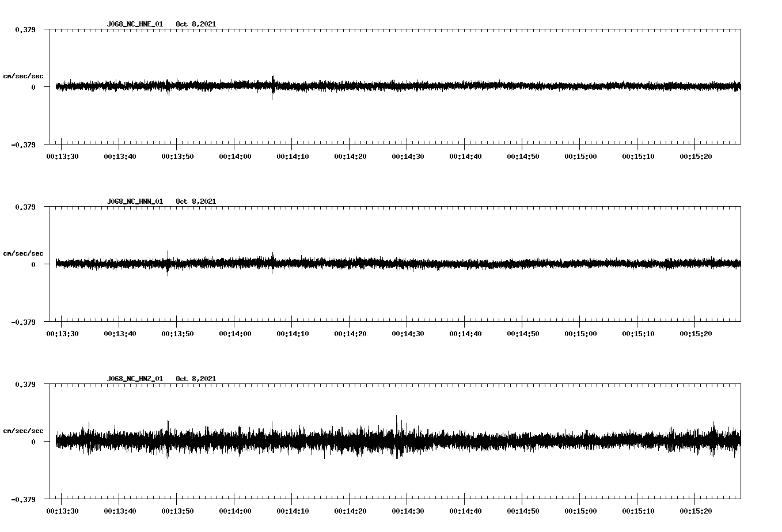
Task: Select 00:13:30 tick label under HNN plot
Action: click(x=62, y=334)
